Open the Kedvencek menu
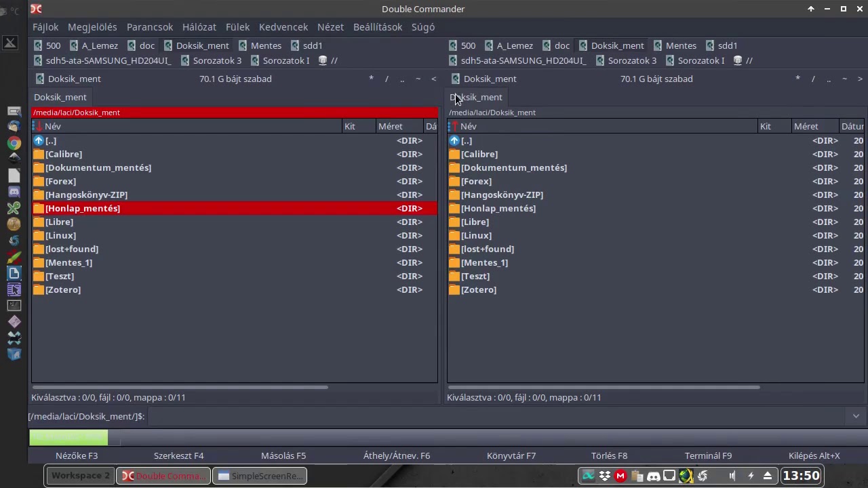The height and width of the screenshot is (488, 868). 283,27
